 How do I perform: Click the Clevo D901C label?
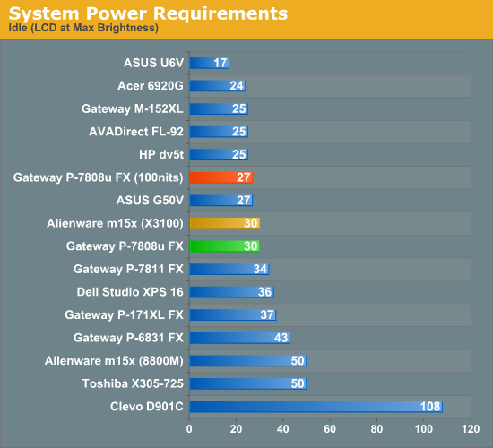coord(147,407)
